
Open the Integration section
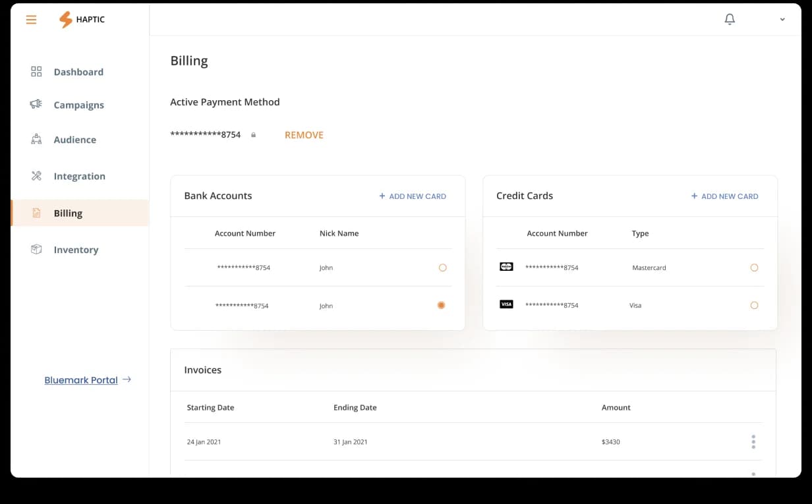(x=80, y=176)
